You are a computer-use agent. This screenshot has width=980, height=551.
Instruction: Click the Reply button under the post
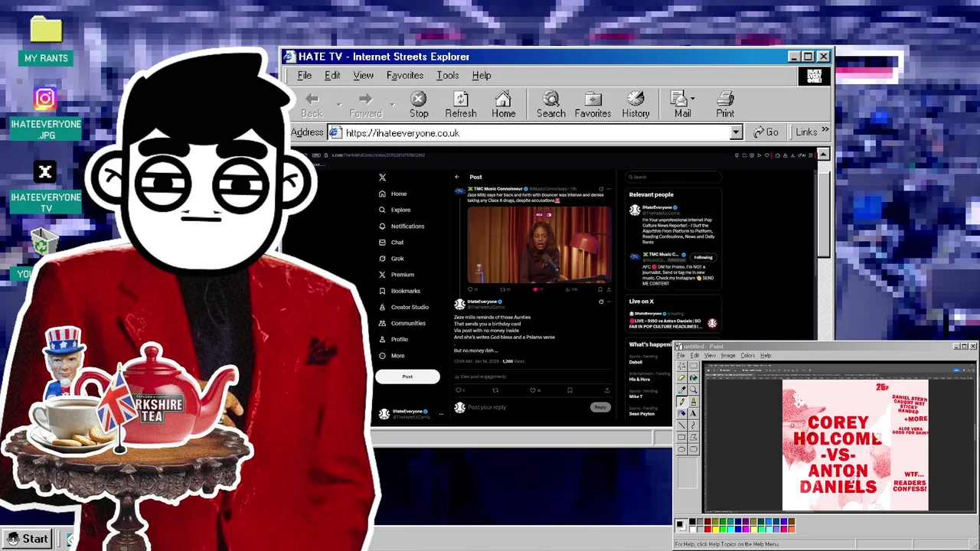pos(600,407)
